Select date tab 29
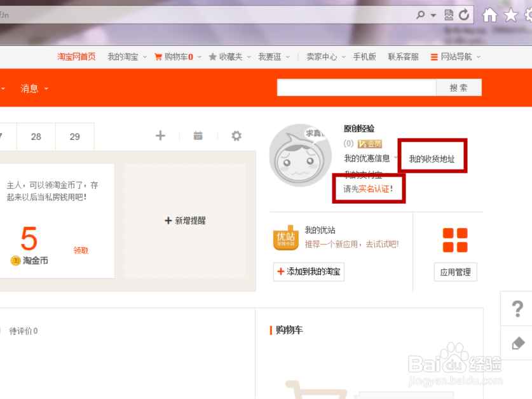 click(x=74, y=137)
